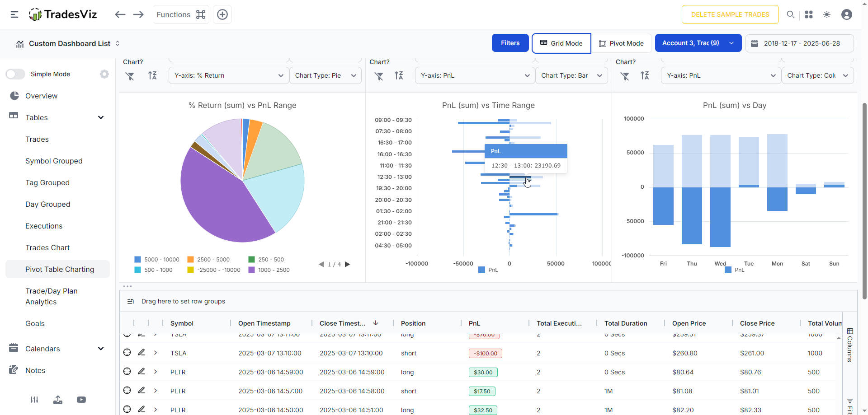The image size is (868, 415).
Task: Collapse the Tables sidebar section
Action: pyautogui.click(x=101, y=117)
